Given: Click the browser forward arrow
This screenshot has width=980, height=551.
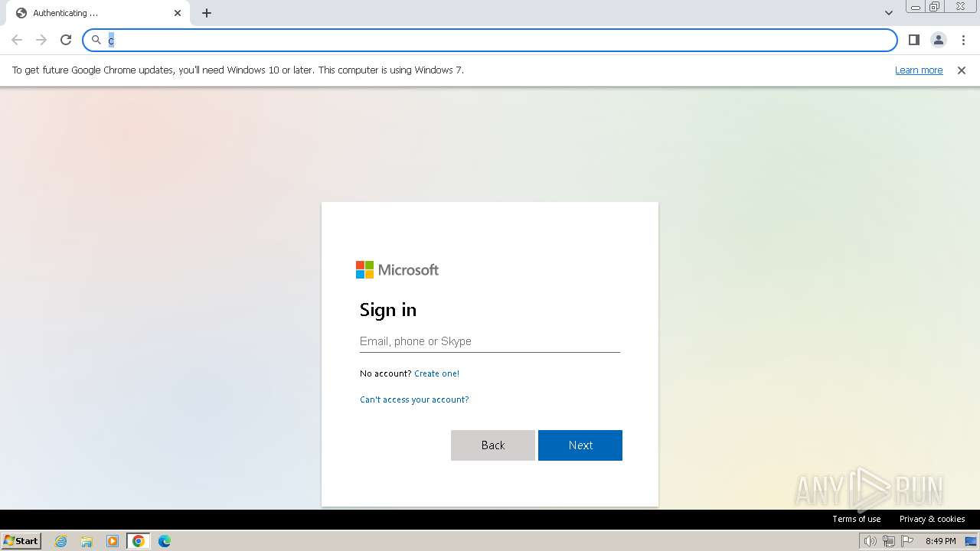Looking at the screenshot, I should click(x=41, y=40).
